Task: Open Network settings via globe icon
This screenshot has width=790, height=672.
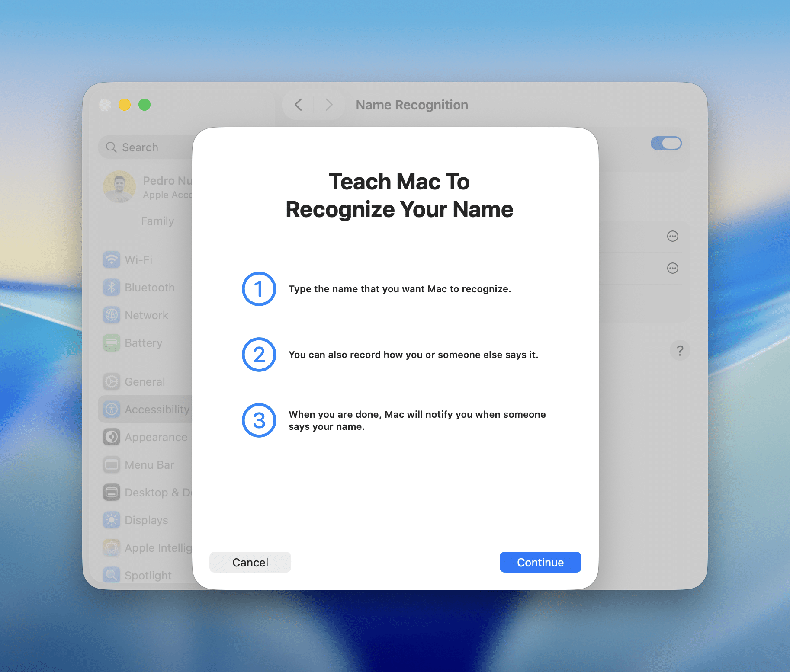Action: [x=112, y=315]
